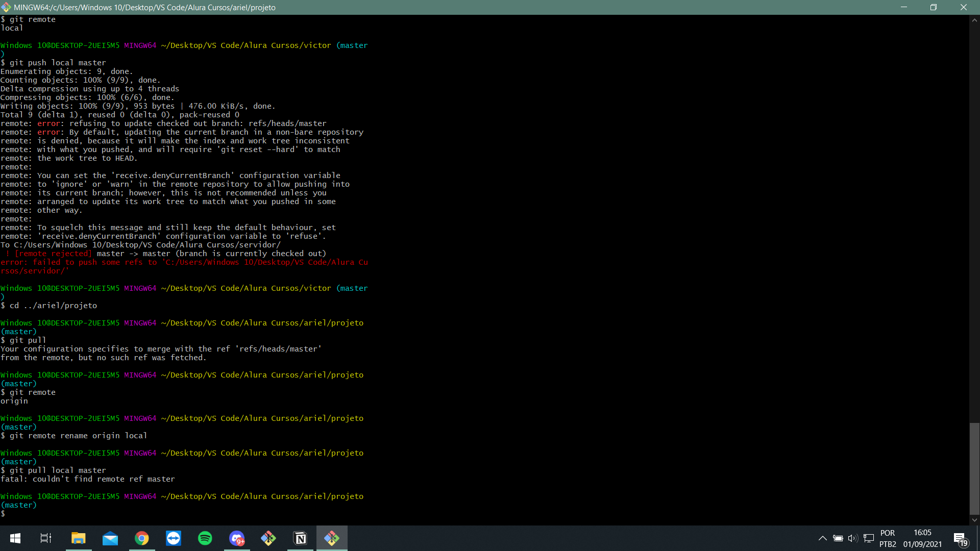Viewport: 980px width, 551px height.
Task: Open the MINGW64 title bar window icon menu
Action: pos(6,7)
